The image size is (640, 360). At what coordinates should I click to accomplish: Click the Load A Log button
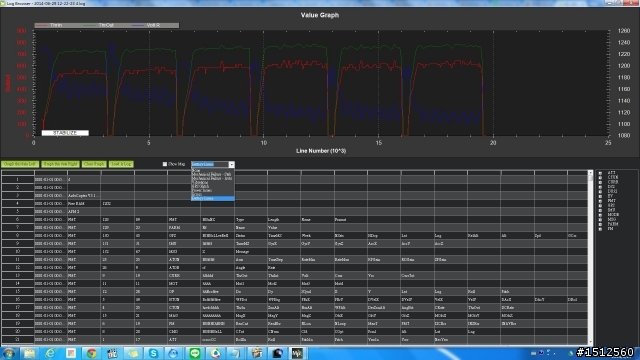coord(121,164)
